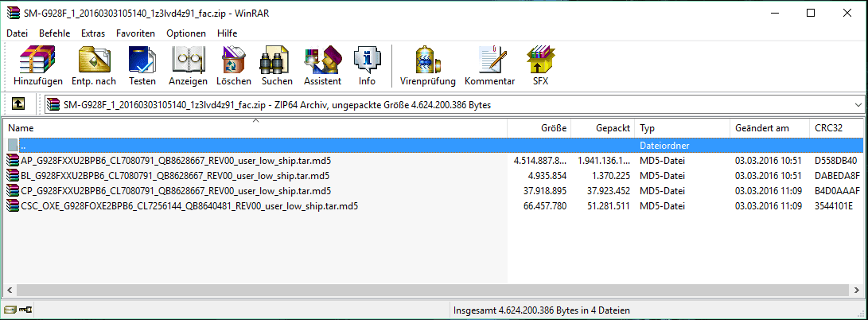Click the Testen archive icon
The height and width of the screenshot is (320, 868).
[142, 60]
